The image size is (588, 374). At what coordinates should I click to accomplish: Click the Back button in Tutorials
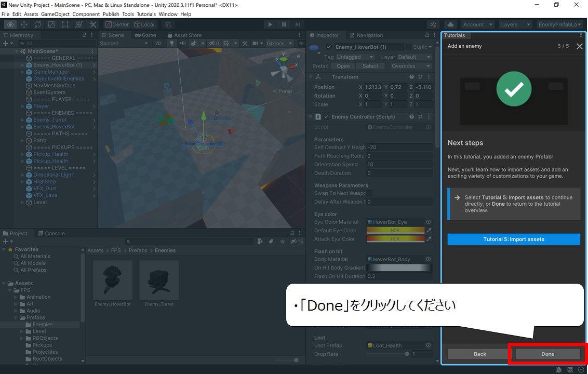(x=479, y=354)
